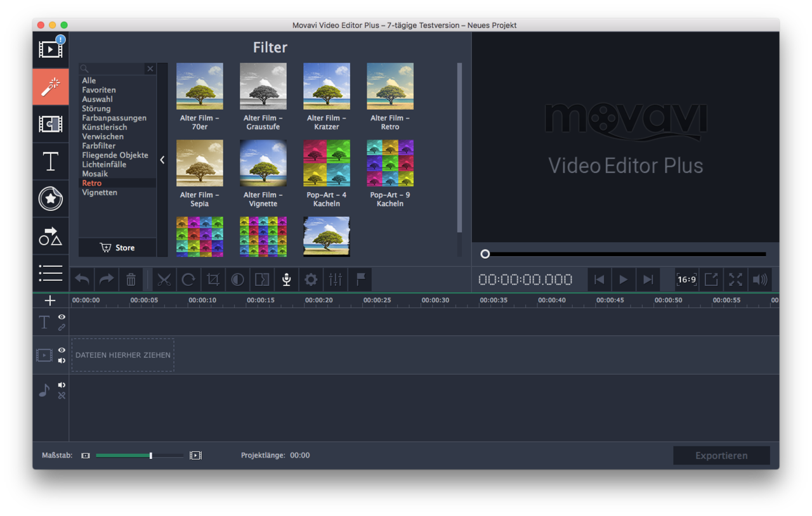Open the Stickers star tab
812x516 pixels.
[51, 198]
